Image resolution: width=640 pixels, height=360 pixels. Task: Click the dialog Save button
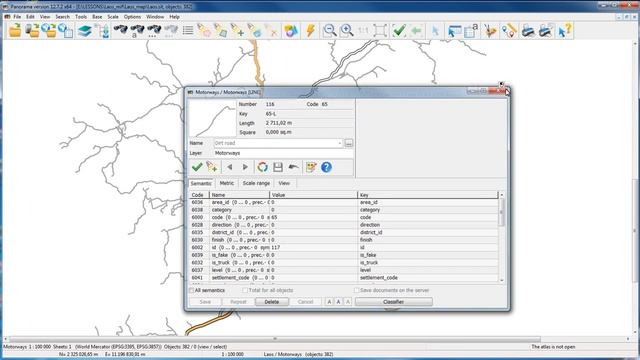[205, 302]
